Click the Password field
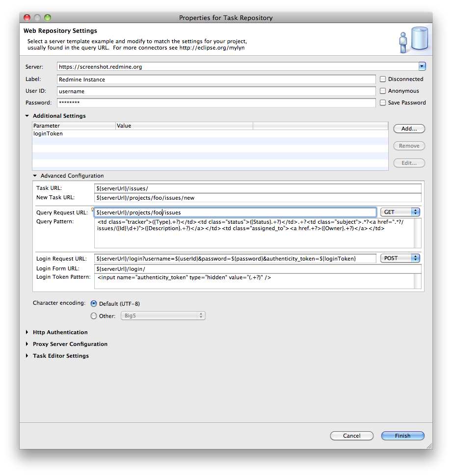Image resolution: width=452 pixels, height=476 pixels. point(216,103)
